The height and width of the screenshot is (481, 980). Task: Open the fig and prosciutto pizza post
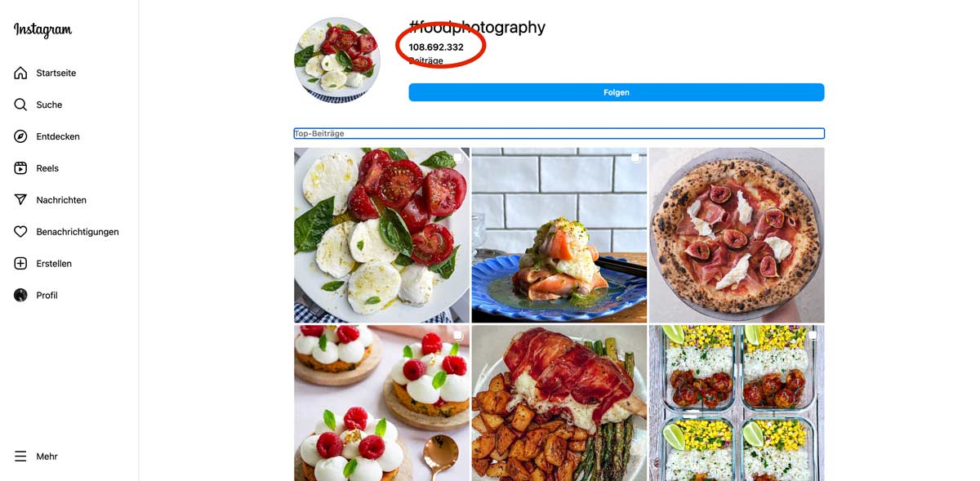point(737,235)
